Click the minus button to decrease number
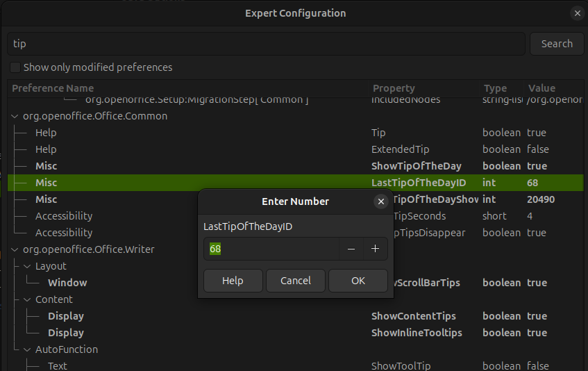The image size is (588, 371). (x=351, y=249)
